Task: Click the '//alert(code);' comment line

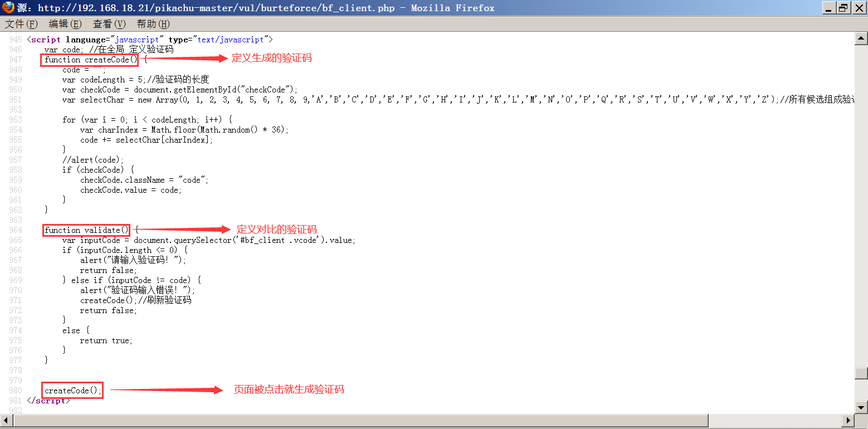Action: [x=93, y=160]
